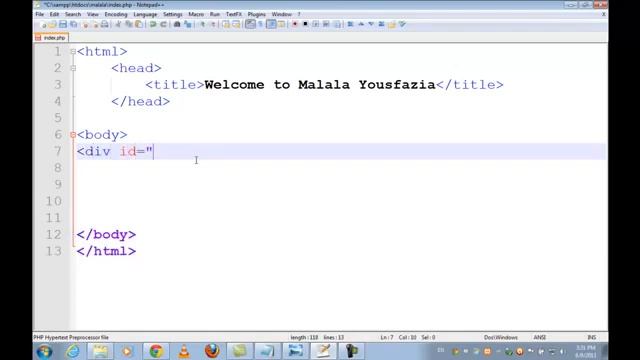Image resolution: width=640 pixels, height=360 pixels.
Task: Copy selection using the Copy icon
Action: [x=129, y=24]
